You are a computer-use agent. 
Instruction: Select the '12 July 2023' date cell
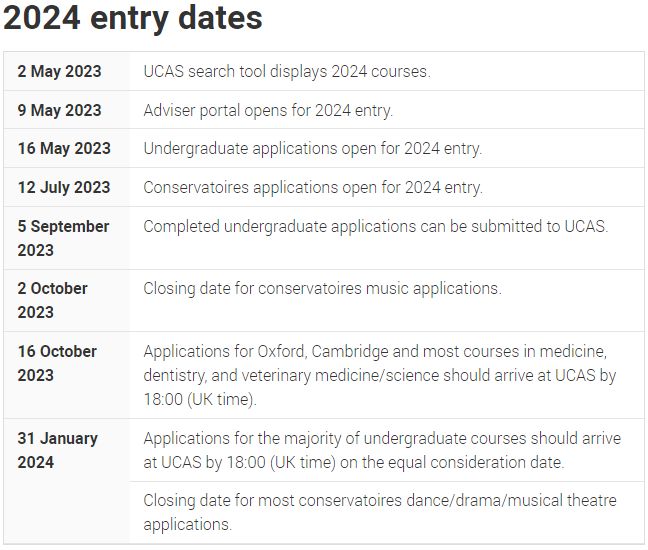(67, 187)
